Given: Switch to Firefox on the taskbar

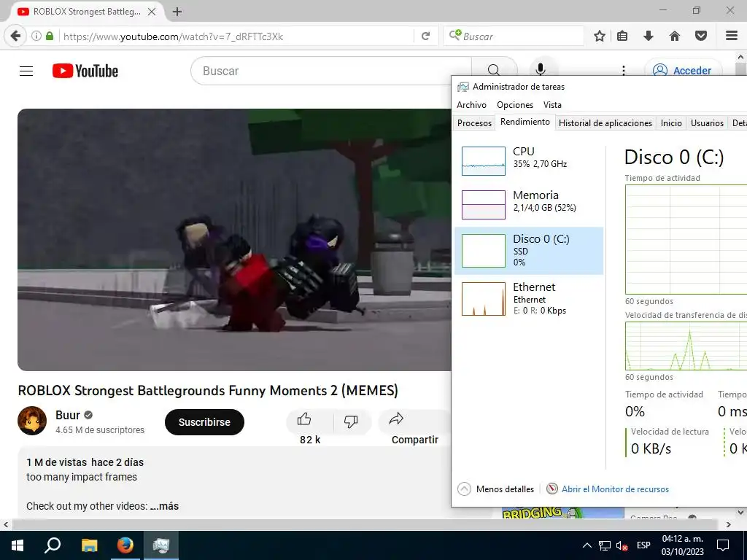Looking at the screenshot, I should pos(125,545).
